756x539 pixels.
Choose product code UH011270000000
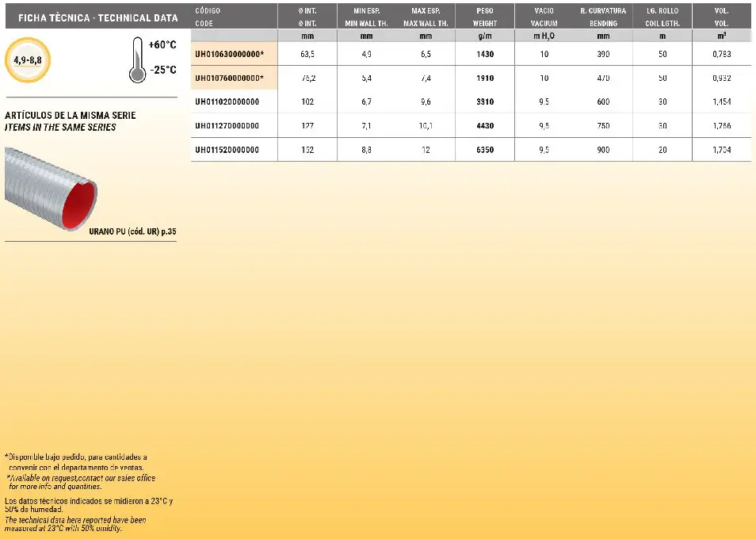pos(227,125)
